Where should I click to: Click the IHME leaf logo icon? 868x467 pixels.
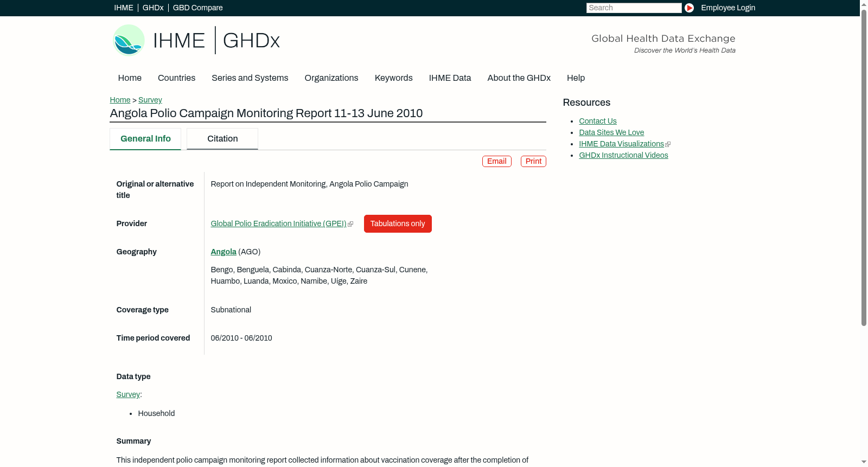129,40
